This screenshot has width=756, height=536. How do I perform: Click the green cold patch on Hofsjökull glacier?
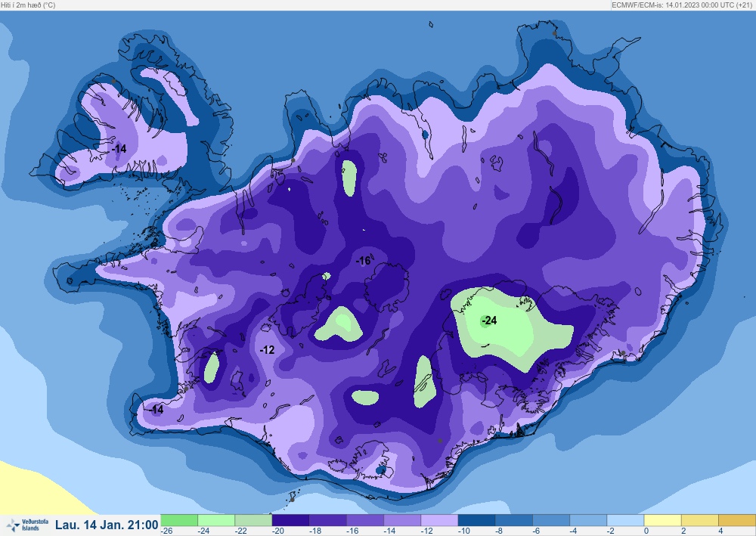point(339,324)
